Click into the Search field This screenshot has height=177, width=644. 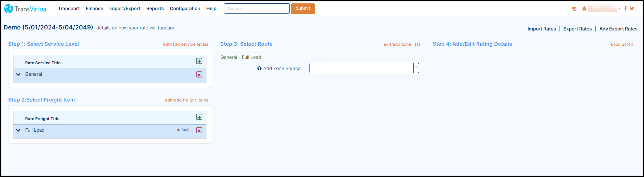(256, 8)
